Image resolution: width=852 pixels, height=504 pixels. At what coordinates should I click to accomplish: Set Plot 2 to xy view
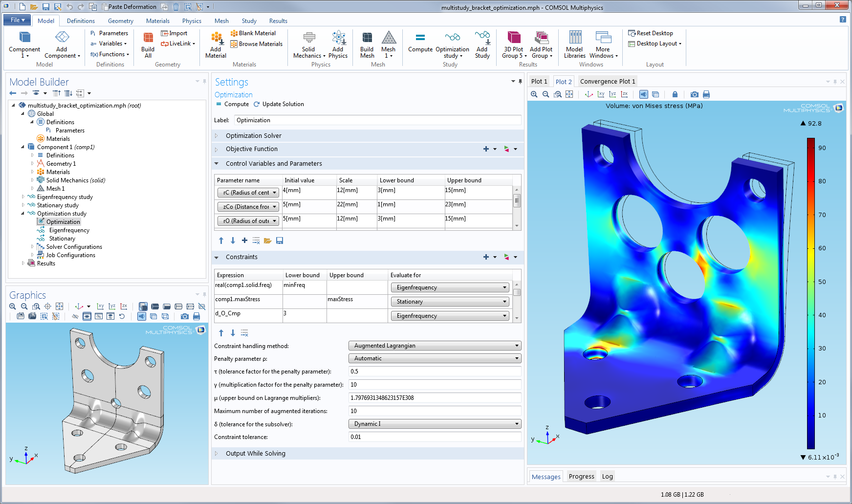pyautogui.click(x=601, y=94)
